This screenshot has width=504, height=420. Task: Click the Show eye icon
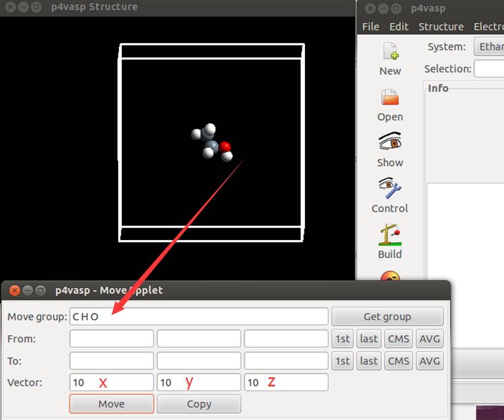[x=390, y=142]
